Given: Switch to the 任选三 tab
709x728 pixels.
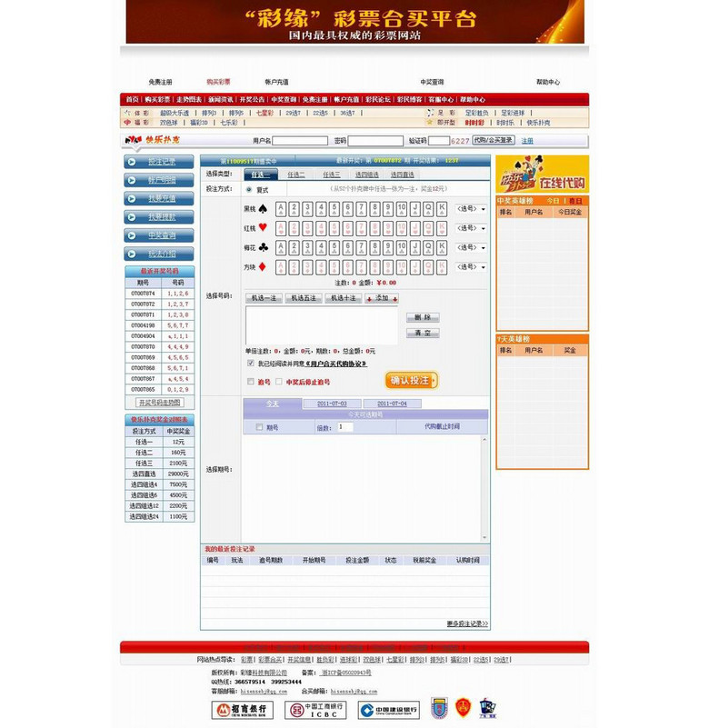Looking at the screenshot, I should [x=332, y=175].
